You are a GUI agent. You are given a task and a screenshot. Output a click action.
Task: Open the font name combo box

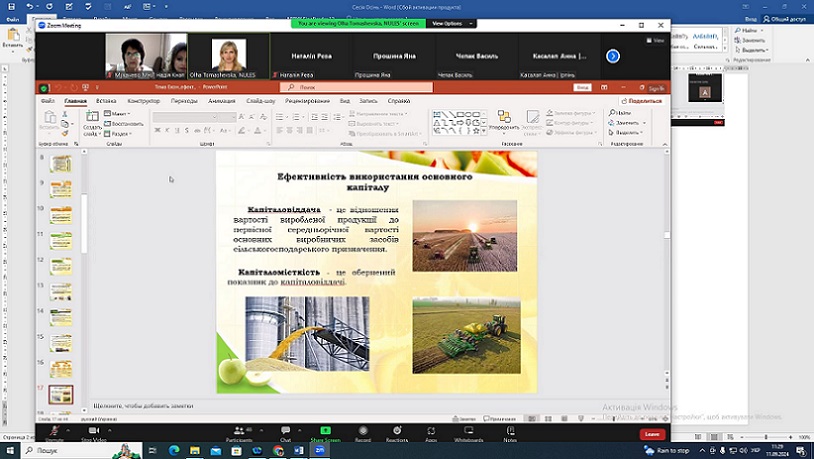[x=185, y=117]
